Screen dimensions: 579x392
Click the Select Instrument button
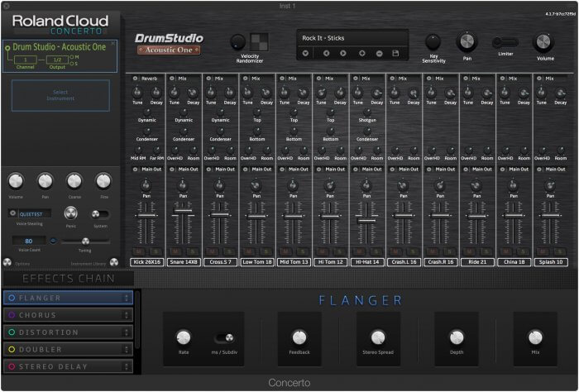pos(60,95)
